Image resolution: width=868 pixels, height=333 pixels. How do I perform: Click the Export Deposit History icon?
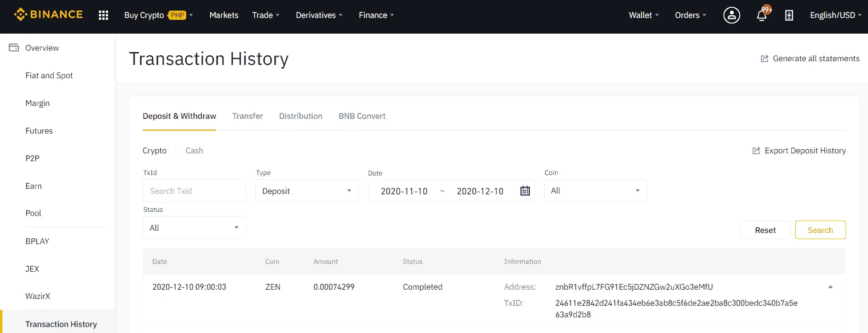click(756, 151)
